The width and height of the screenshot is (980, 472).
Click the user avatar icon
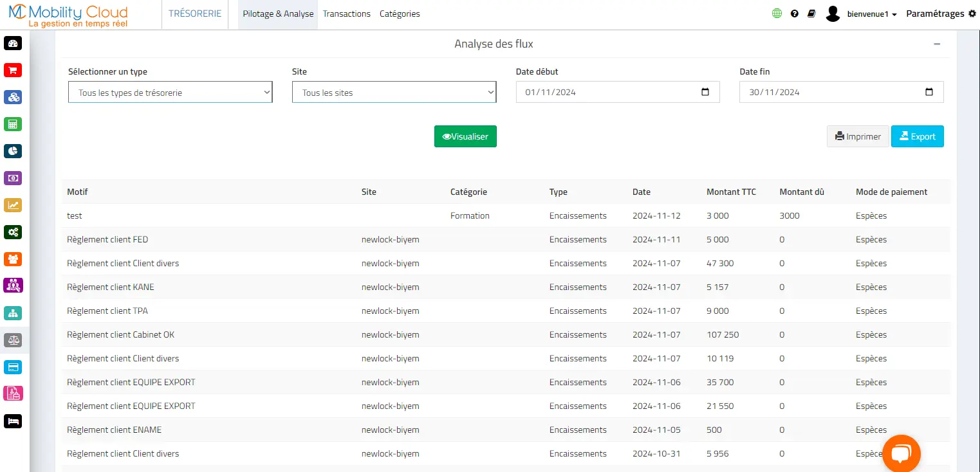click(x=833, y=14)
